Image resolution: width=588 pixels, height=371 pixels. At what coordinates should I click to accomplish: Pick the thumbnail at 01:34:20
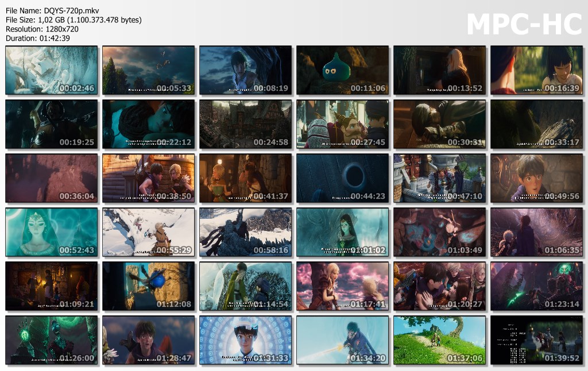[343, 340]
